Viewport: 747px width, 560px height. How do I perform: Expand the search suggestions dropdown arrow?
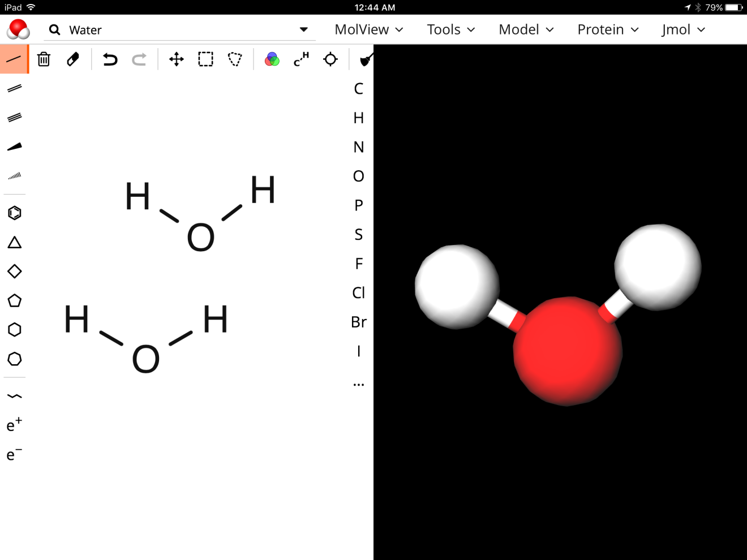point(304,29)
